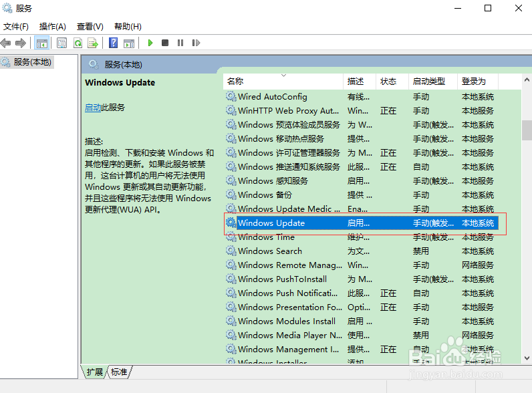Sort by the 登录为 column header
Viewport: 532px width, 393px height.
[478, 82]
